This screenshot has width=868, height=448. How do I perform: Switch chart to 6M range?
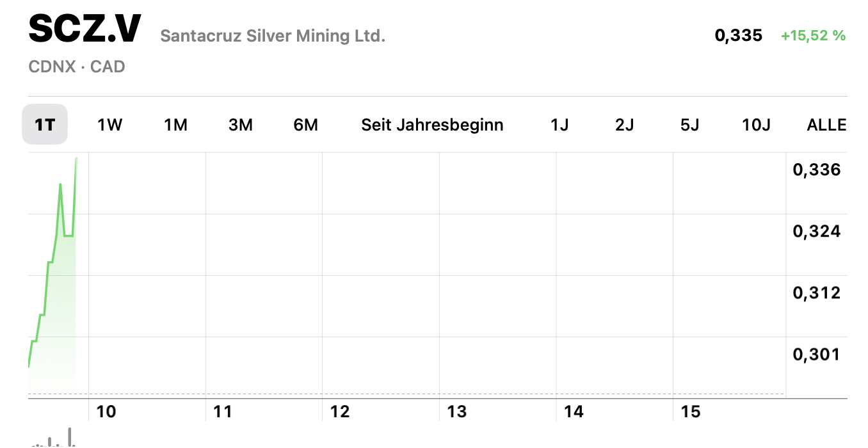[306, 124]
